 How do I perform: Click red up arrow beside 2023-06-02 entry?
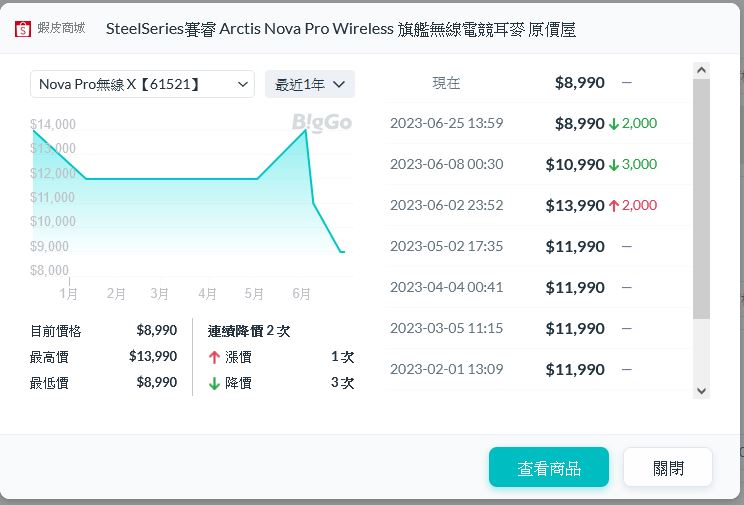coord(614,206)
